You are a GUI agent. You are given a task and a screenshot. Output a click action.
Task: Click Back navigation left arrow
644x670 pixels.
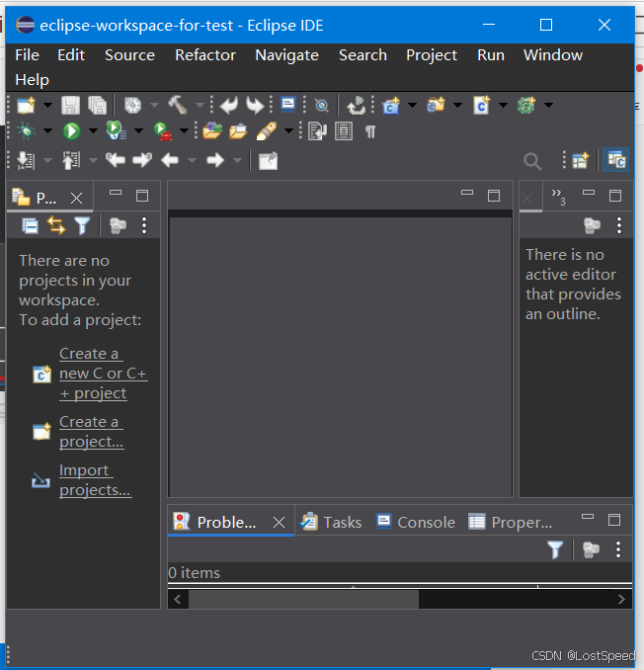point(170,161)
